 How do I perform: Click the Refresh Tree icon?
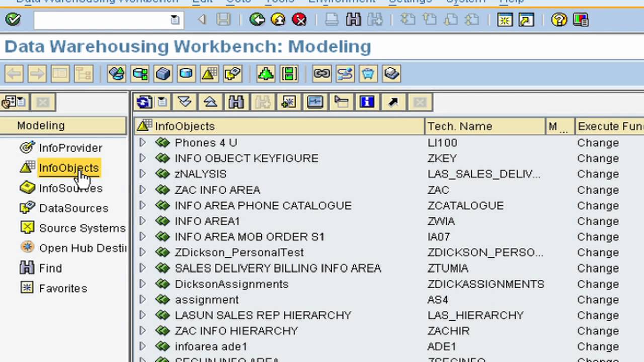(144, 102)
